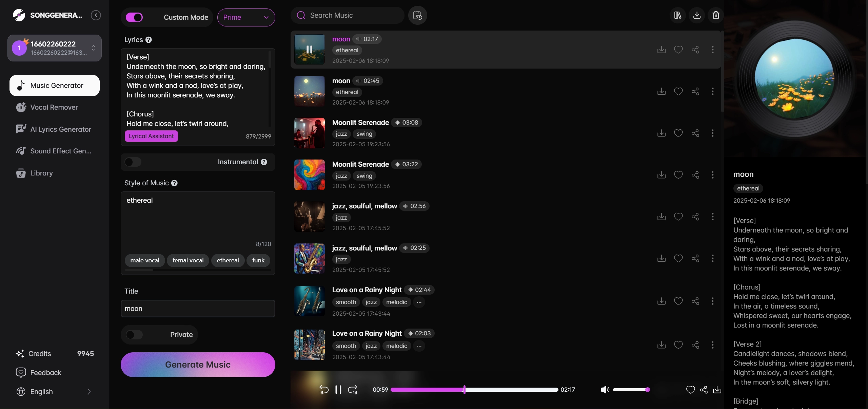Enable the Instrumental toggle

coord(133,162)
